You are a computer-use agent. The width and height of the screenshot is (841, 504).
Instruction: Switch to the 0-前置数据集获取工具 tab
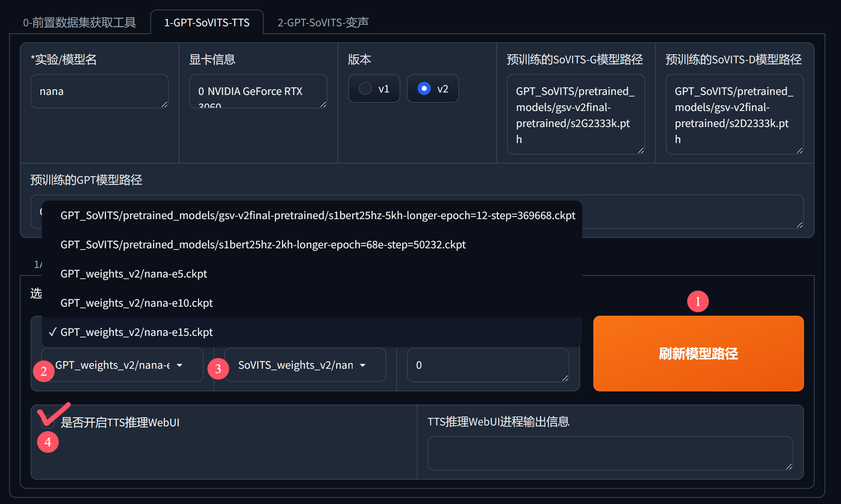point(79,23)
